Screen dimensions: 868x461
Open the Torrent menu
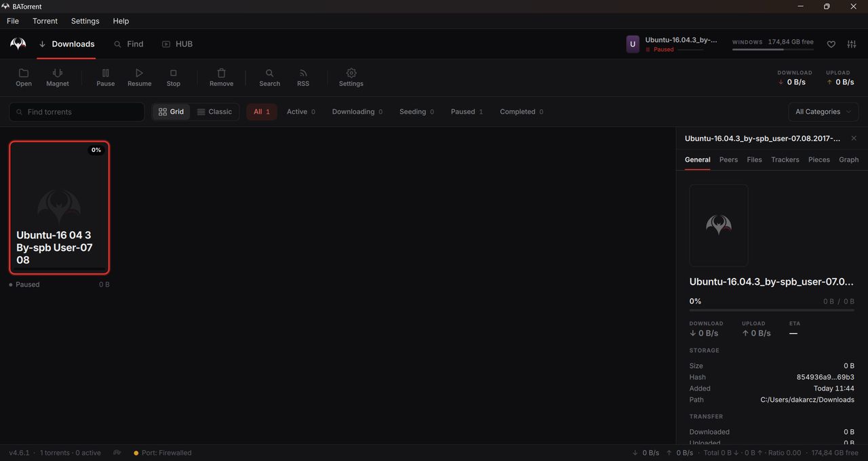[45, 21]
